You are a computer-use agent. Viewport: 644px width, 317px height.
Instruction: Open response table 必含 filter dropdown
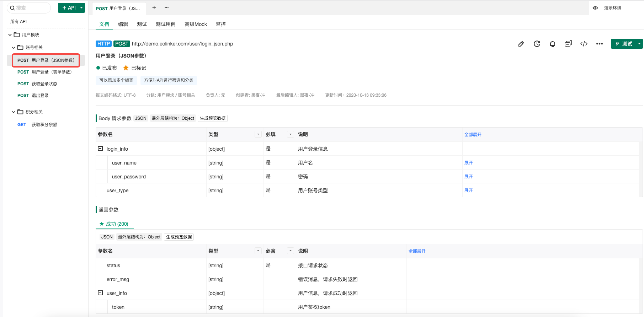pyautogui.click(x=291, y=251)
